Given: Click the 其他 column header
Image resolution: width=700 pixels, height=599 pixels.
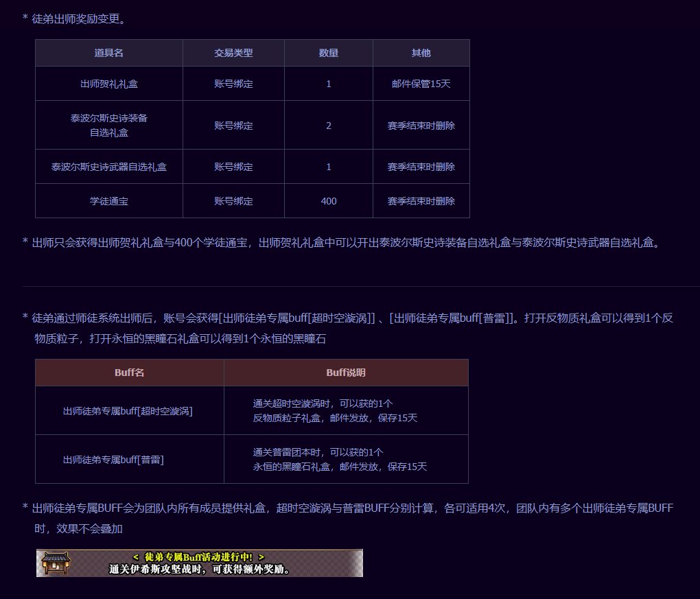Looking at the screenshot, I should (421, 53).
